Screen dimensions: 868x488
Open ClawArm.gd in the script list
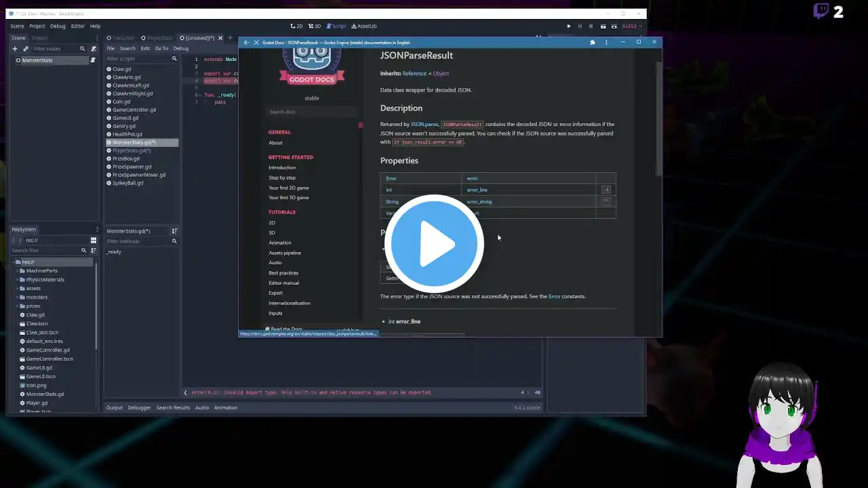(127, 77)
